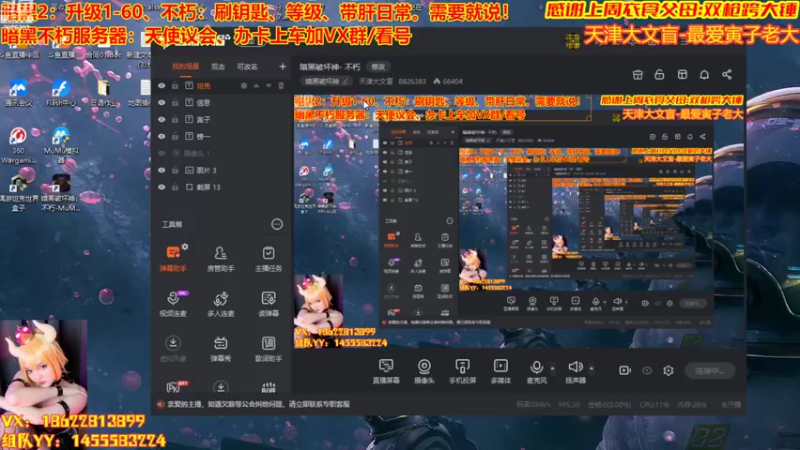Open settings gear beside 弹幕助手
Screen dimensions: 800x450
pos(185,246)
